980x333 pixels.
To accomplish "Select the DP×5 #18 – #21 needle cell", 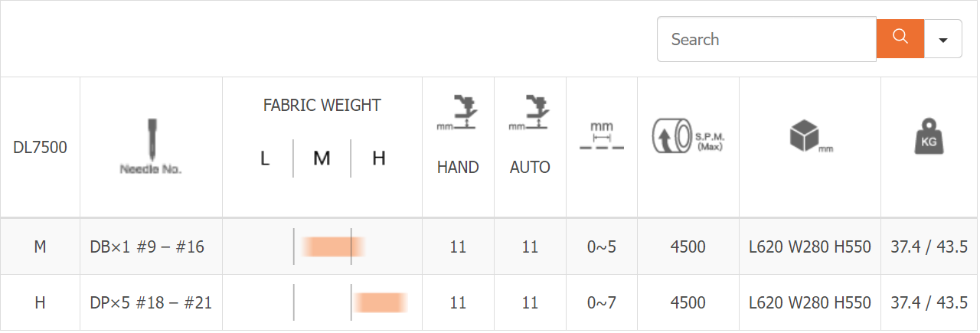I will (151, 302).
